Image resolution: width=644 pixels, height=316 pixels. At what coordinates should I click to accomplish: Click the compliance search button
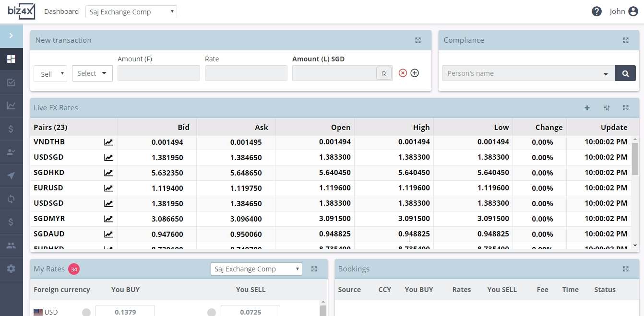(x=625, y=73)
